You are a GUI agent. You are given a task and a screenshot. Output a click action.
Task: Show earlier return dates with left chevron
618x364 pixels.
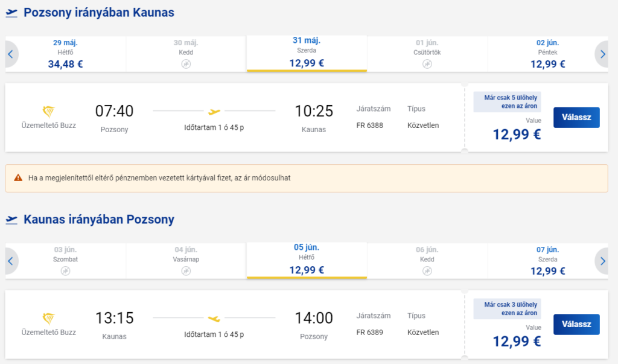[x=11, y=261]
